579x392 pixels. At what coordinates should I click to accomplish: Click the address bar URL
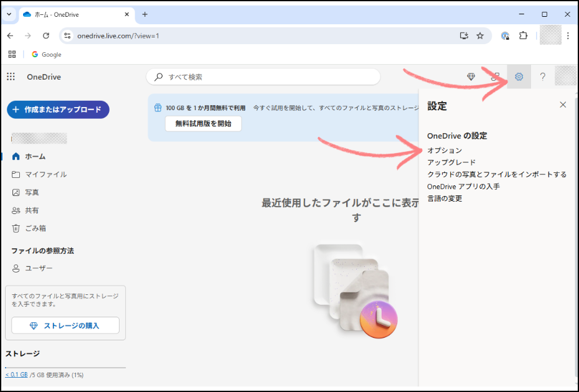118,36
